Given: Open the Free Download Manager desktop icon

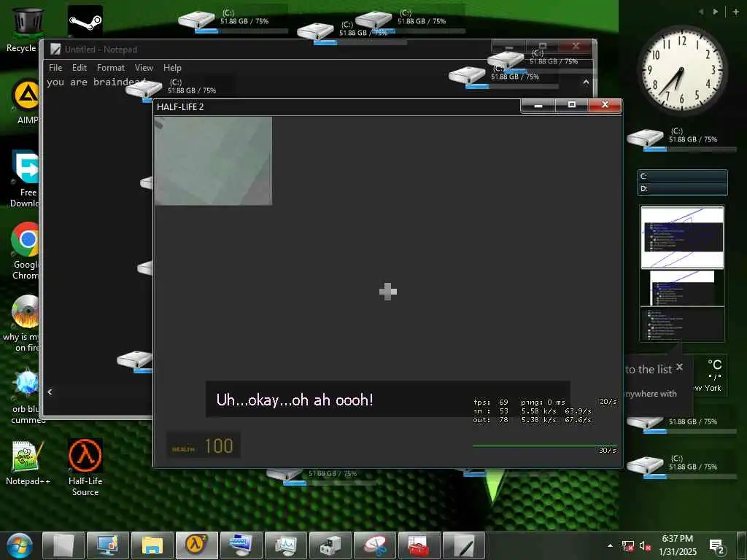Looking at the screenshot, I should pos(26,179).
